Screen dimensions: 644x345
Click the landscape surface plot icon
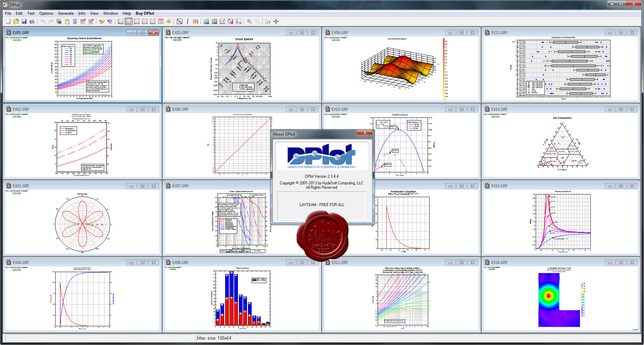(x=206, y=21)
